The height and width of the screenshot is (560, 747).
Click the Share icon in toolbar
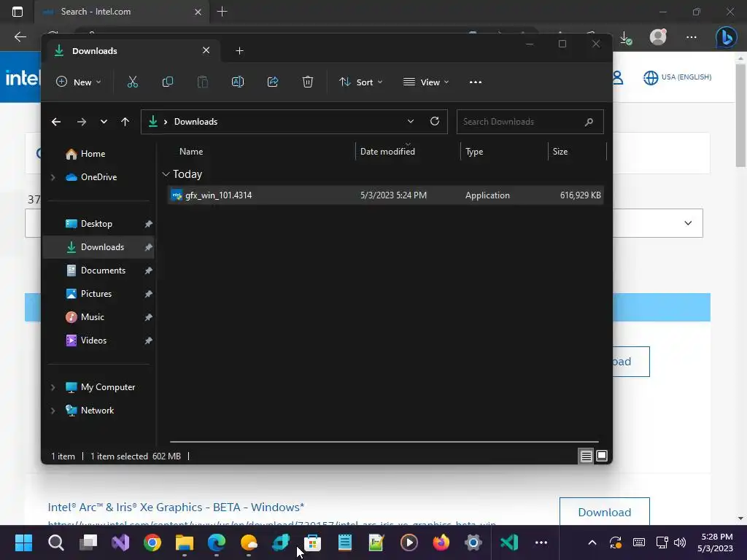(x=273, y=82)
